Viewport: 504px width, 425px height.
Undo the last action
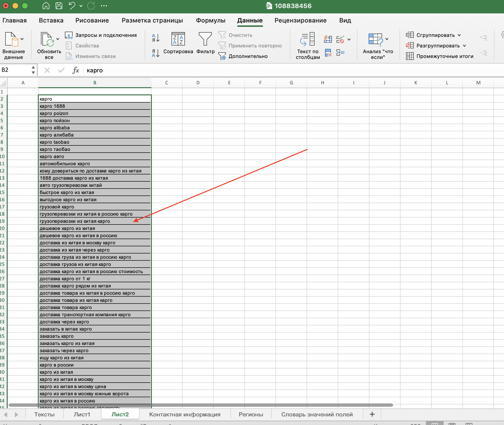click(x=72, y=6)
